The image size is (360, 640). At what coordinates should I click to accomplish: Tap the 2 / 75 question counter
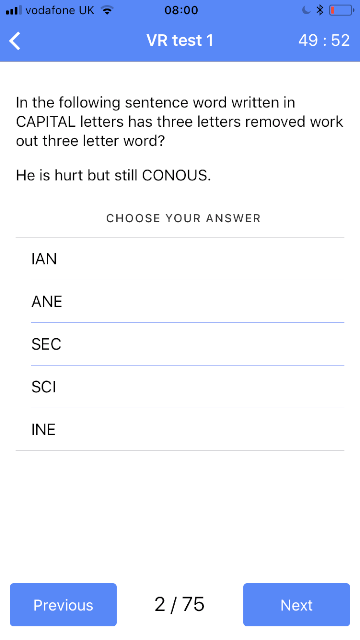(x=180, y=604)
